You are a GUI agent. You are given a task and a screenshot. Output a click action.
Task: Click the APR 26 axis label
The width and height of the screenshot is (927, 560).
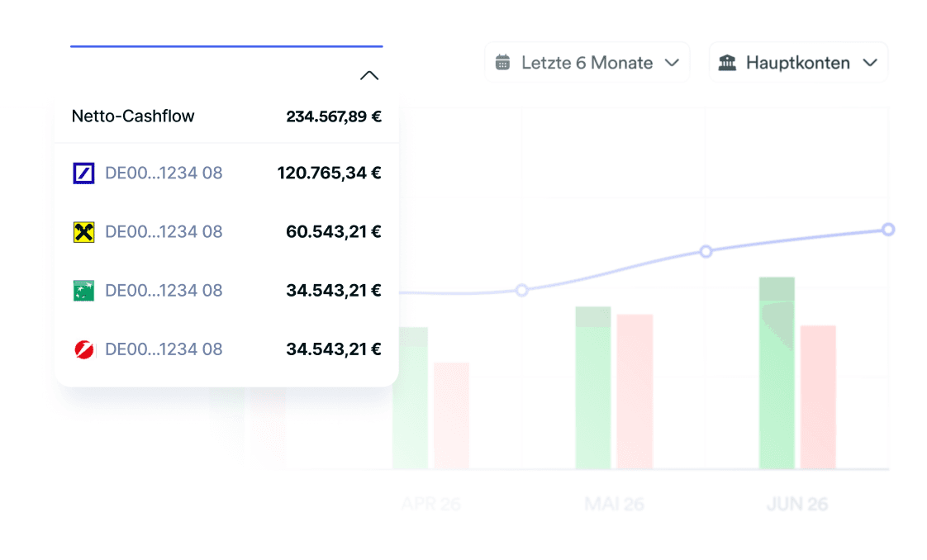[x=431, y=504]
